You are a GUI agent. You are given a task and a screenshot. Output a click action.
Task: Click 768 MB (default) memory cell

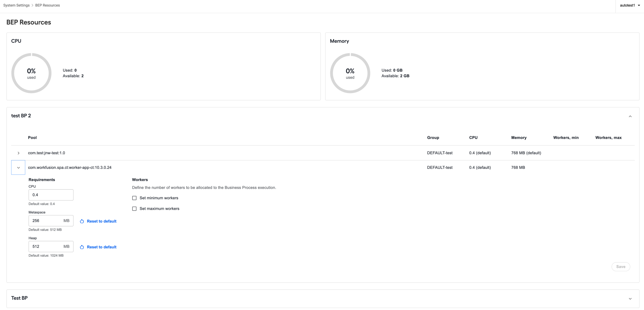click(x=526, y=153)
